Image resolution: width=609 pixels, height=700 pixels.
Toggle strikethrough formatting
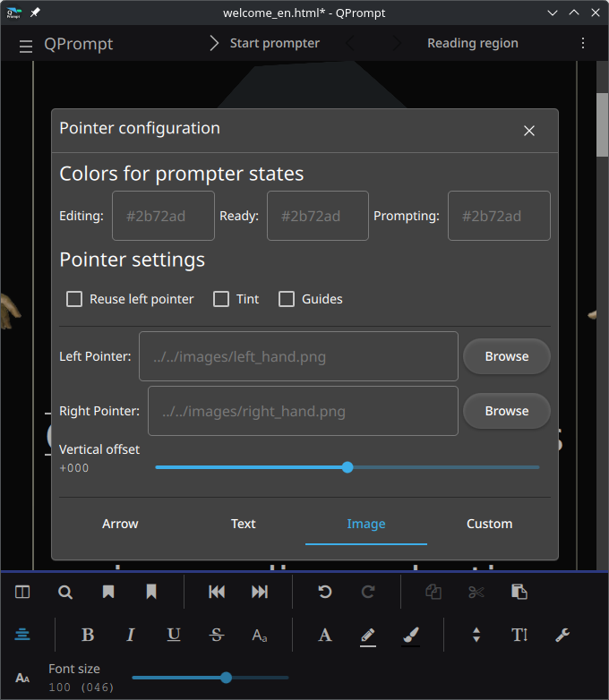pos(217,635)
